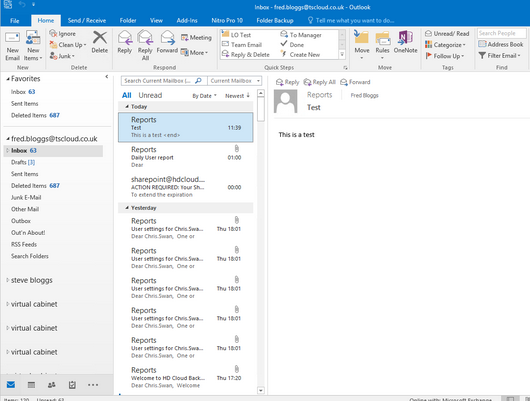Open the Send / Receive tab
Screen dimensions: 530x401
pos(87,21)
